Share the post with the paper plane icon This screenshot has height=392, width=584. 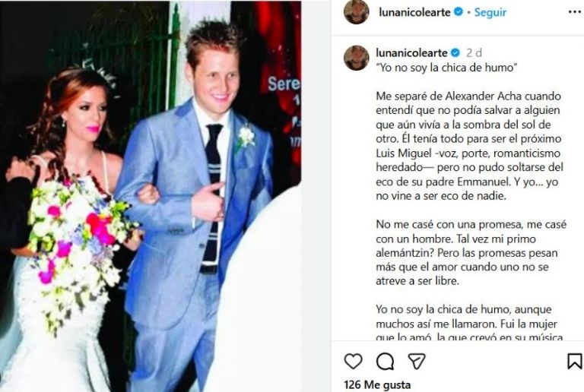click(417, 361)
